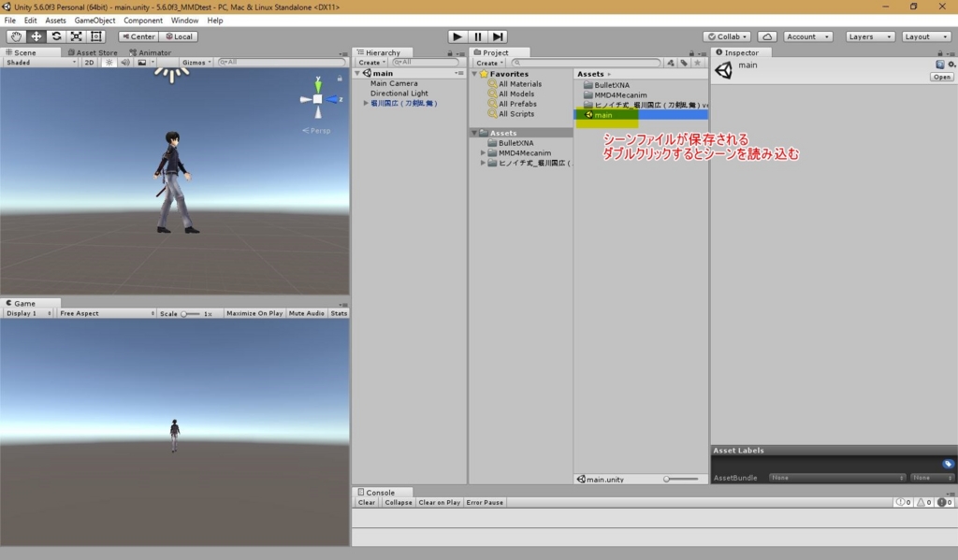This screenshot has height=560, width=958.
Task: Adjust the Game view Scale slider
Action: [x=191, y=314]
